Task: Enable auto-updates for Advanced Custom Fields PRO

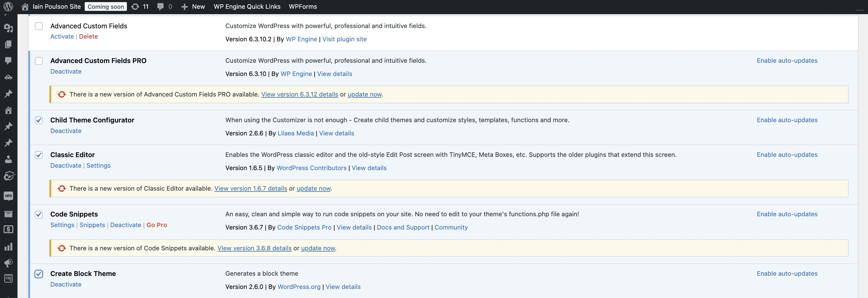Action: click(x=787, y=61)
